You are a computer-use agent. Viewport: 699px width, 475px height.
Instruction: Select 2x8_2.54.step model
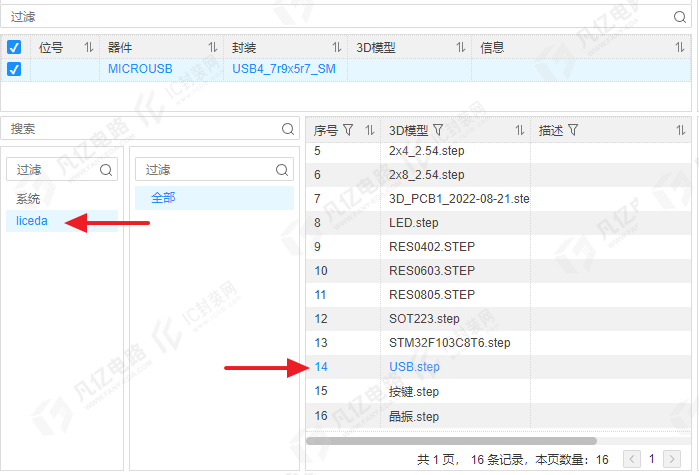(427, 175)
